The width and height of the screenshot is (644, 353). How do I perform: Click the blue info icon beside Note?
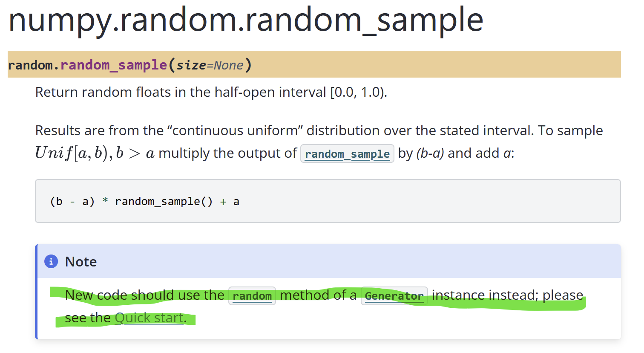tap(51, 261)
